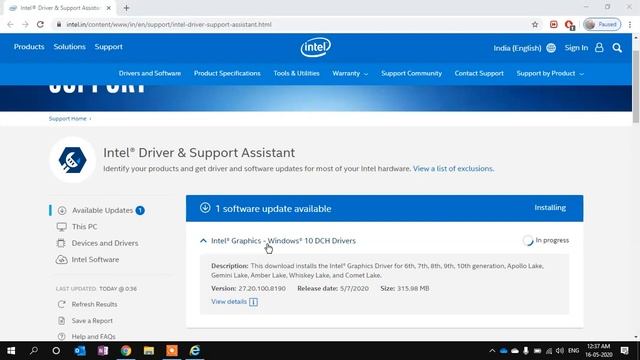Open File Explorer from the taskbar
Image resolution: width=640 pixels, height=360 pixels.
click(149, 351)
